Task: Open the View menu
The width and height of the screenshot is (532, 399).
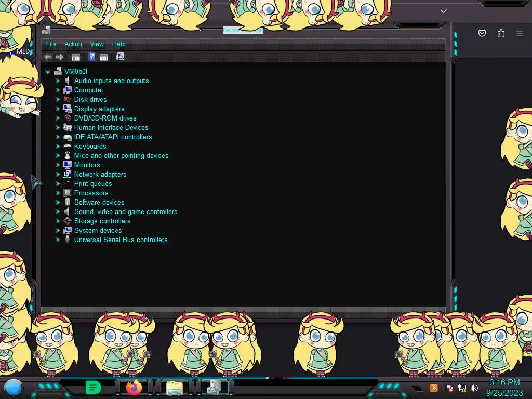Action: (x=97, y=44)
